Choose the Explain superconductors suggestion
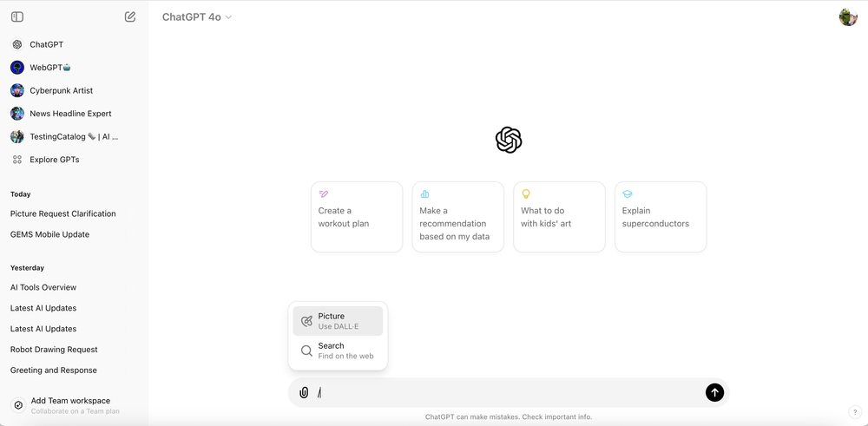Screen dimensions: 868x426 (661, 217)
